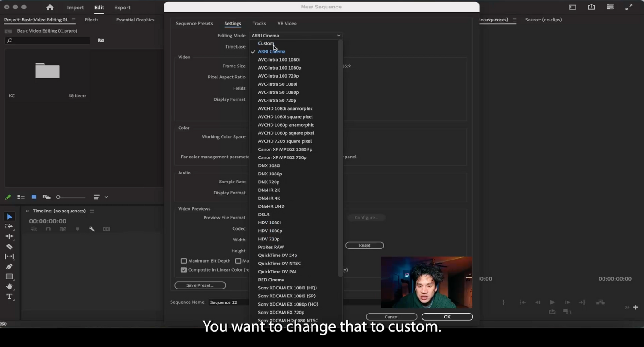Select the Hand tool
Screen dimensions: 644x347
click(x=9, y=287)
